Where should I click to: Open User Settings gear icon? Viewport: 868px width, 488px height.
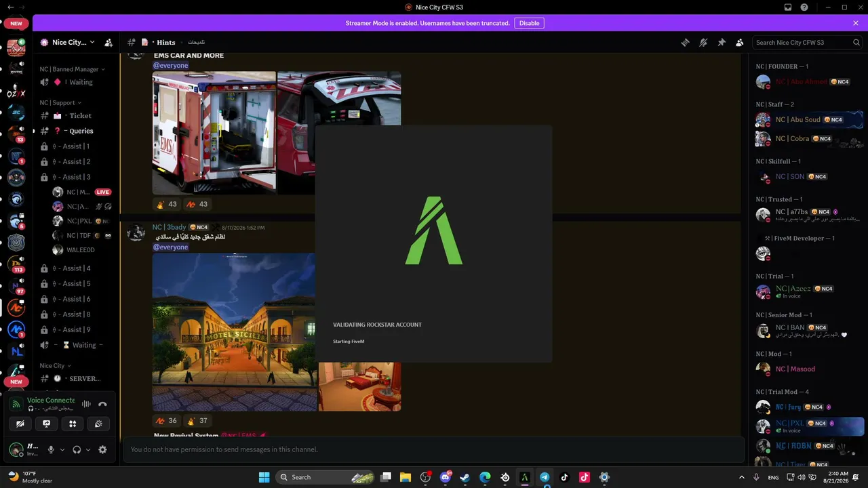pos(102,449)
